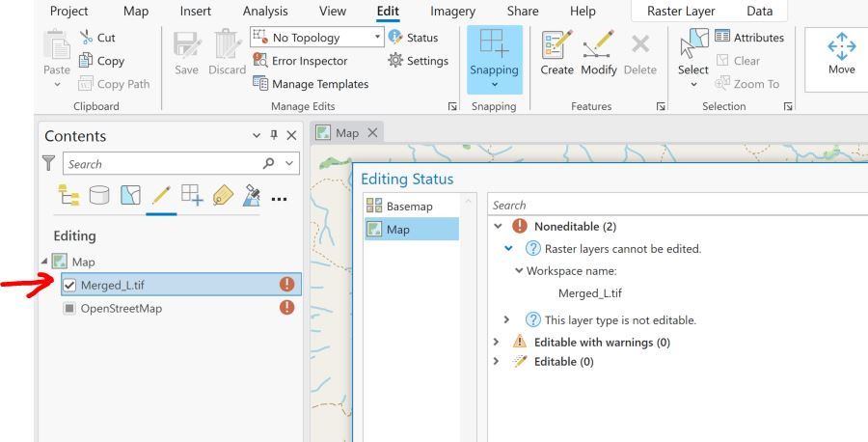Collapse the Noneditable (2) group
Viewport: 868px width, 442px height.
pyautogui.click(x=498, y=227)
